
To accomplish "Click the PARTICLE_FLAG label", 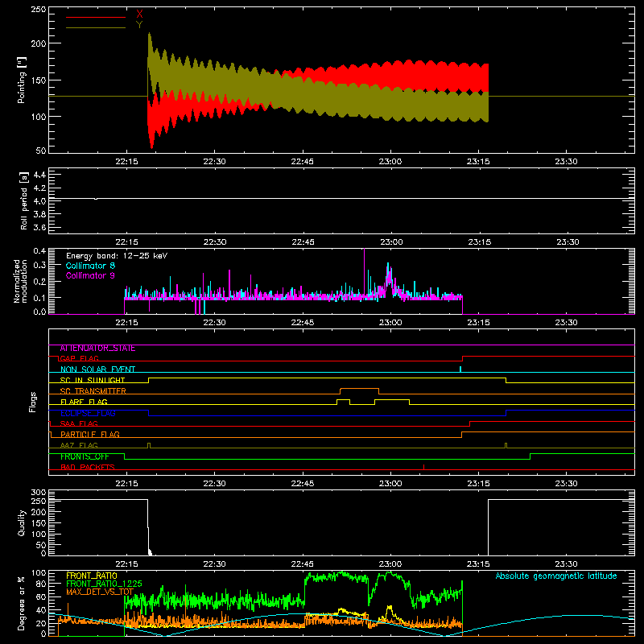I will click(90, 434).
